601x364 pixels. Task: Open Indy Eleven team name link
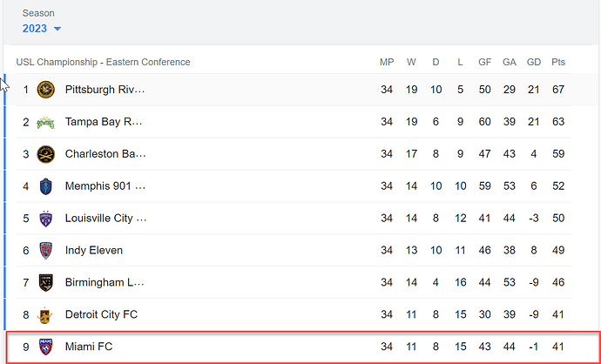coord(94,251)
